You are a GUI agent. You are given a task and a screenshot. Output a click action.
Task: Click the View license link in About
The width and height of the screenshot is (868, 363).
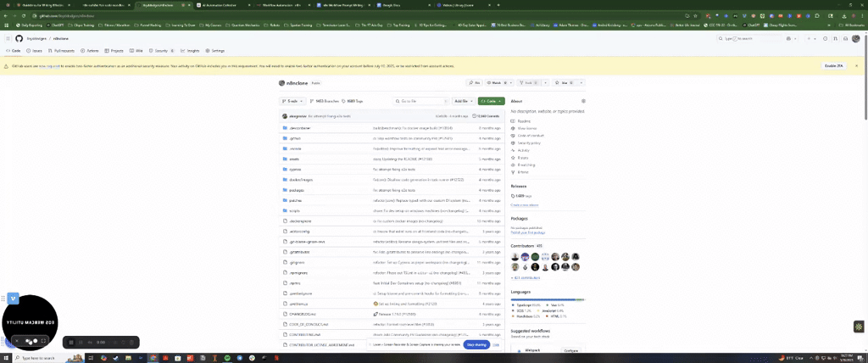[526, 128]
